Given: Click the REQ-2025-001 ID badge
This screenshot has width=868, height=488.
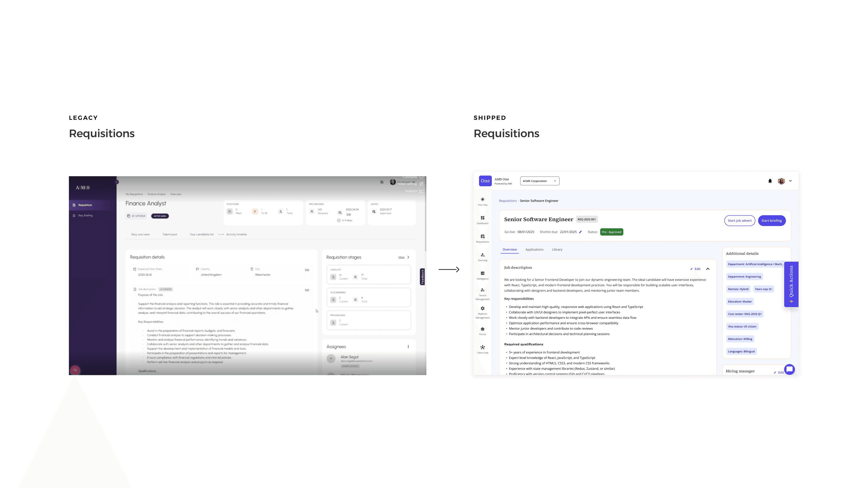Looking at the screenshot, I should (x=587, y=219).
